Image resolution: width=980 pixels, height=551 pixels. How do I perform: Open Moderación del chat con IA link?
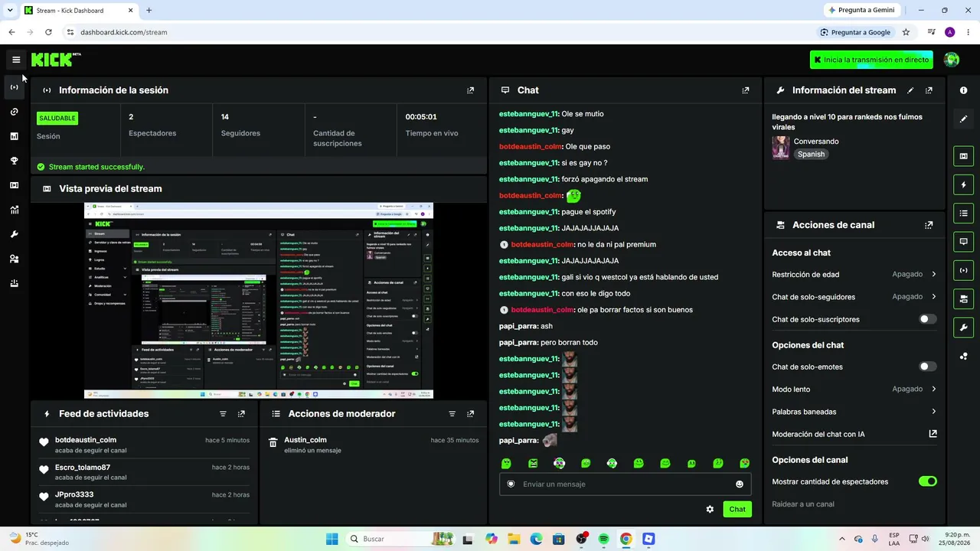[933, 434]
